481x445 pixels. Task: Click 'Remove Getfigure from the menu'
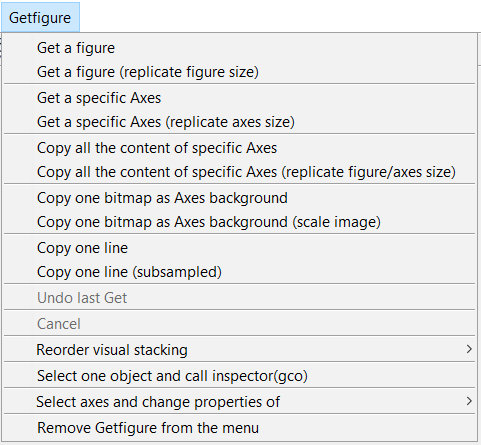point(240,428)
